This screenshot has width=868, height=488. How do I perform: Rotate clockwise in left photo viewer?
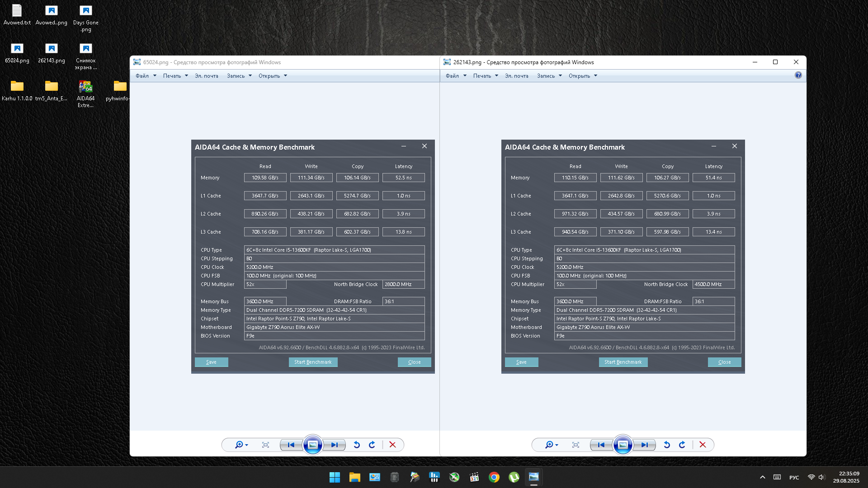click(x=372, y=445)
